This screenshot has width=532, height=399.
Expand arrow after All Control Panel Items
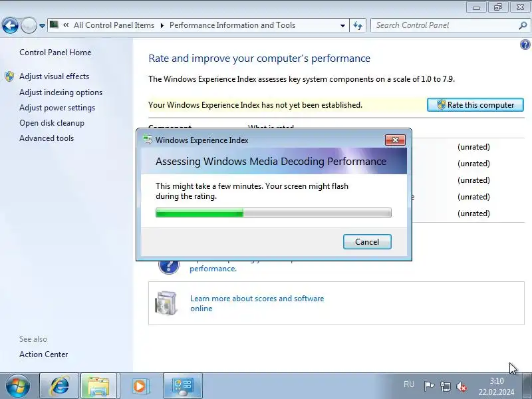coord(162,25)
